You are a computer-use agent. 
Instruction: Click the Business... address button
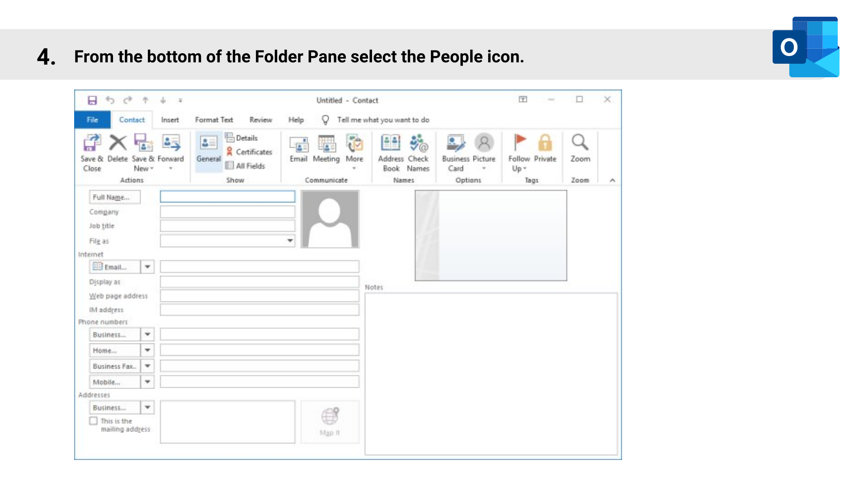(114, 408)
